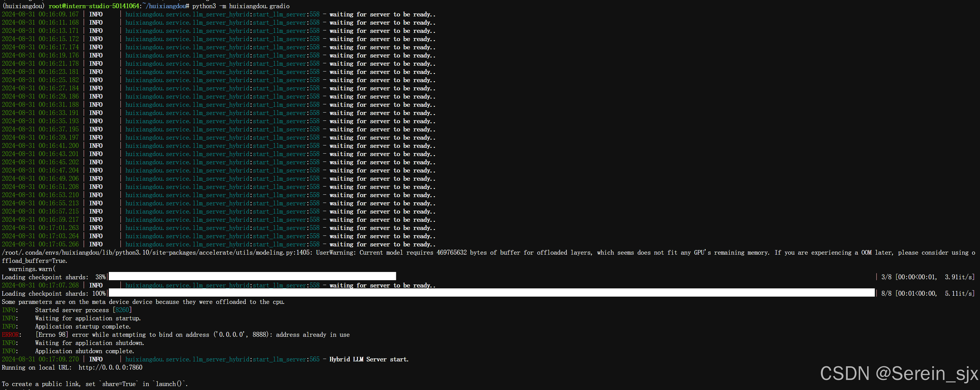Click the 'Application shutdown complete.' line
The width and height of the screenshot is (980, 390).
(x=84, y=351)
